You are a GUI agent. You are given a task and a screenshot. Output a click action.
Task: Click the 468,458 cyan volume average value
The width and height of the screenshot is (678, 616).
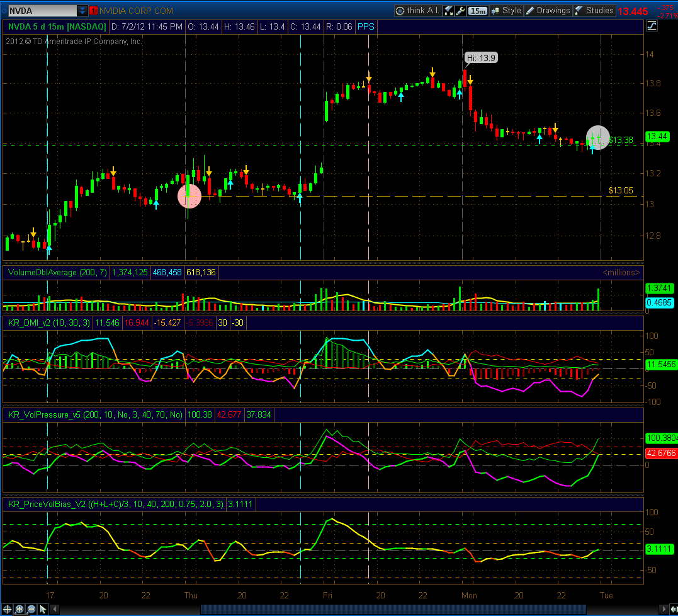167,273
